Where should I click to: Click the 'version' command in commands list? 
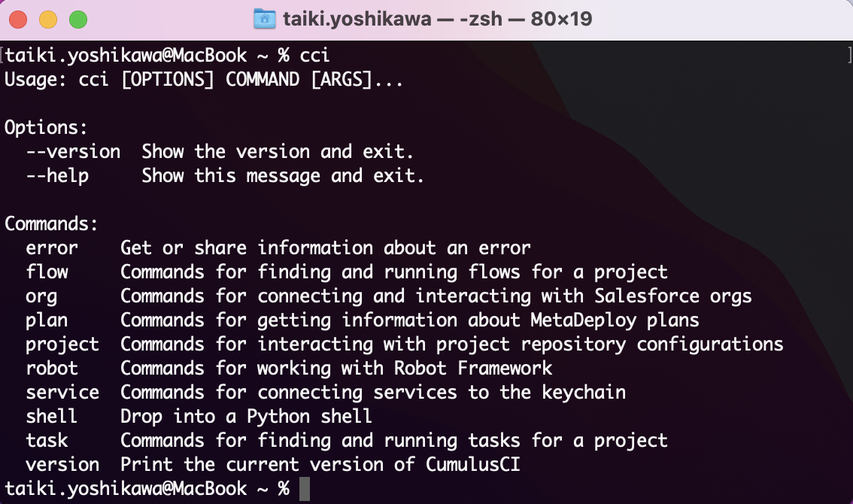tap(62, 465)
